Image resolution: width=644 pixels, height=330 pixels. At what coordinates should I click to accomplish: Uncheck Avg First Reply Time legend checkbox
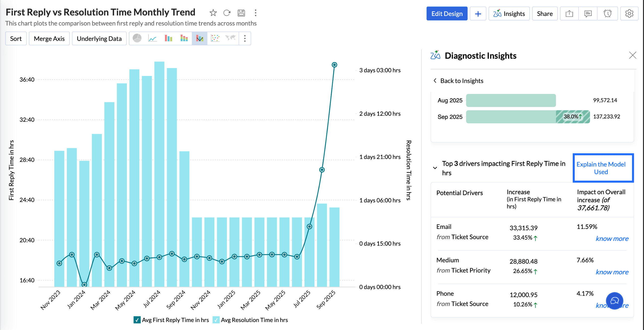[x=137, y=320]
